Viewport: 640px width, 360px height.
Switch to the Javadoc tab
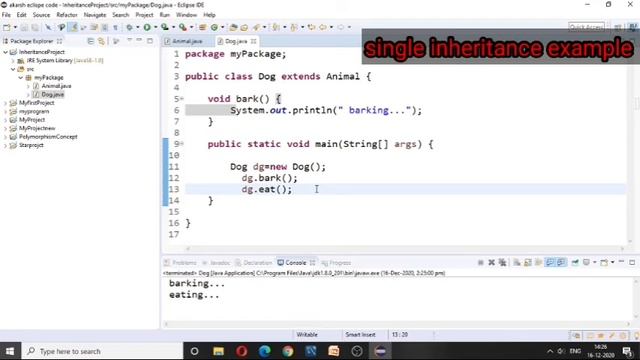216,262
